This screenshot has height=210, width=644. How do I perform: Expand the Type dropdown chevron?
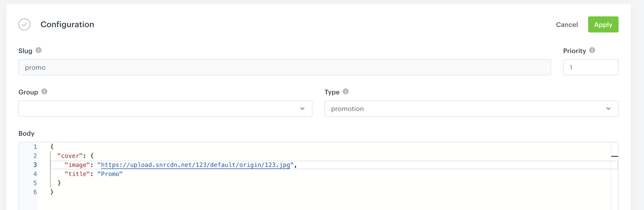(608, 109)
